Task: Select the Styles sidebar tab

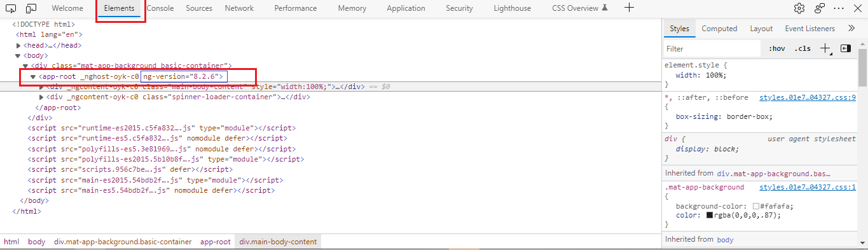Action: coord(679,29)
